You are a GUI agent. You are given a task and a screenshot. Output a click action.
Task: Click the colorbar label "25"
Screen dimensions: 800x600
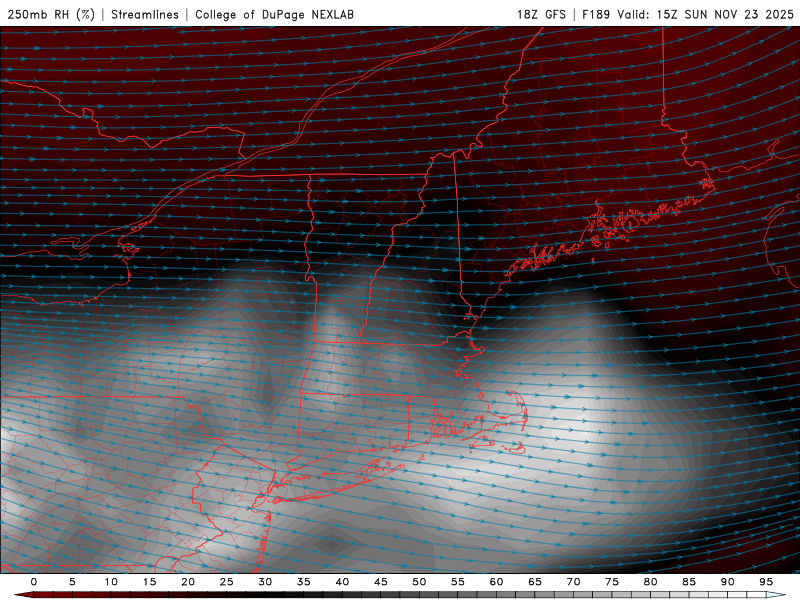[227, 582]
